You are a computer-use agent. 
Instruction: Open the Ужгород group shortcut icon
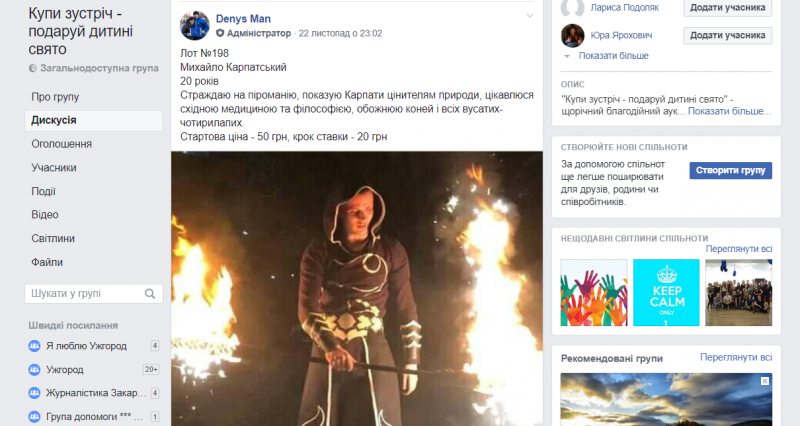[x=34, y=369]
